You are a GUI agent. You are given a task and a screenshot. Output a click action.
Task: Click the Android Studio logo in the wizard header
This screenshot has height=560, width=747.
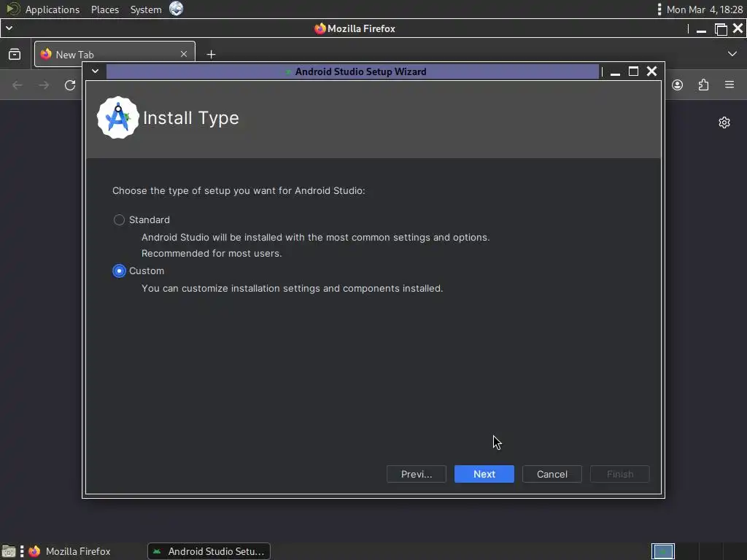pyautogui.click(x=118, y=117)
